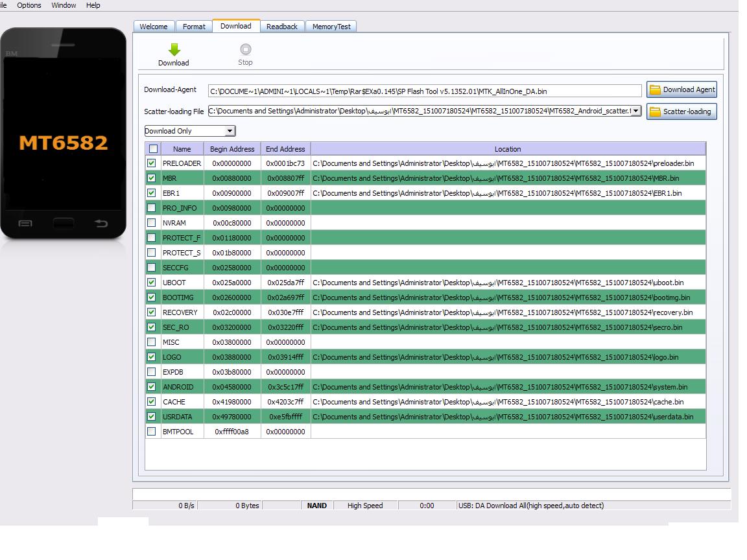Toggle the select-all checkbox in table header
This screenshot has width=747, height=560.
point(154,148)
